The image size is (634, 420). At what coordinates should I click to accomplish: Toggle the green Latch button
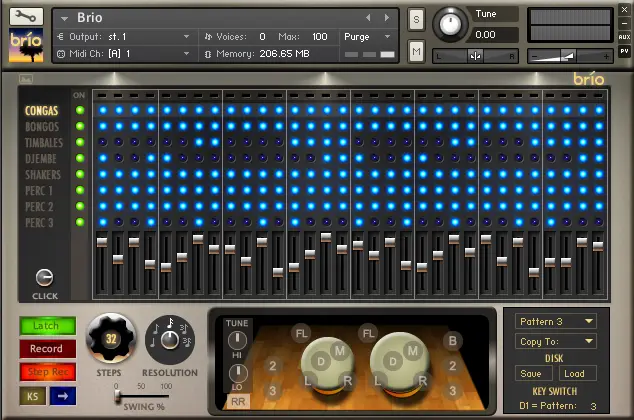pos(48,326)
